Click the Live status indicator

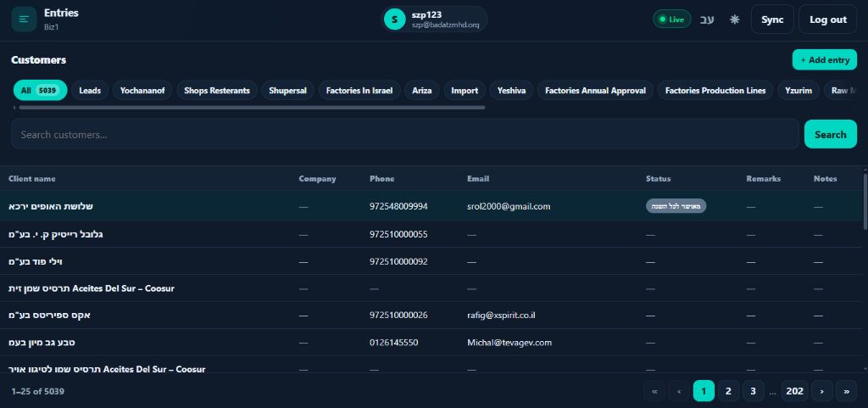671,20
